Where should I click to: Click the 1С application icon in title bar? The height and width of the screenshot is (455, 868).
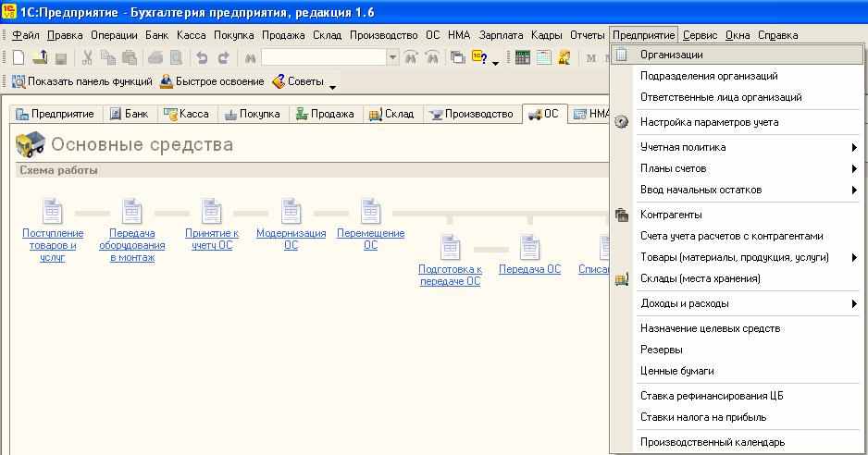(9, 11)
